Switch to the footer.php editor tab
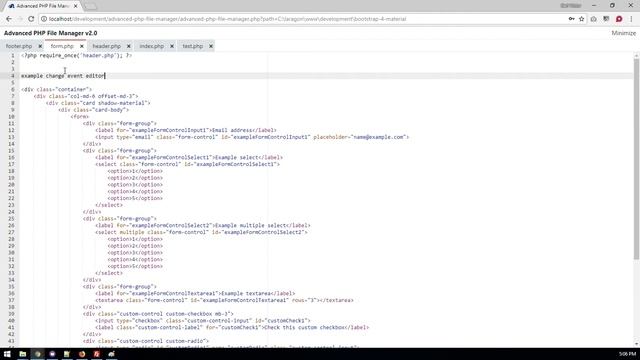Screen dimensions: 640x360 (19, 46)
